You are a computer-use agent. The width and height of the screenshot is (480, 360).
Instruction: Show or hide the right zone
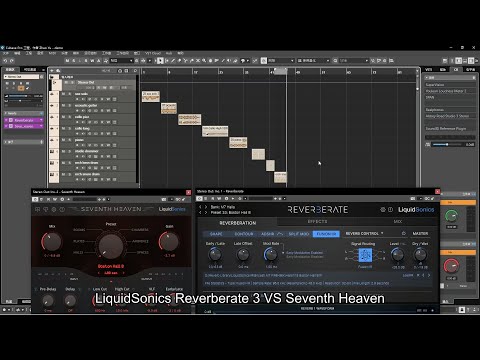471,61
